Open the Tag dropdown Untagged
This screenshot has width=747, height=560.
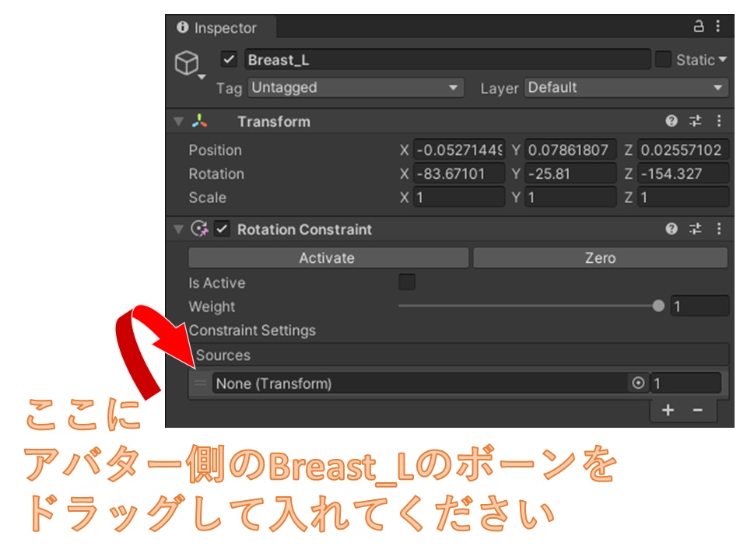[x=356, y=88]
